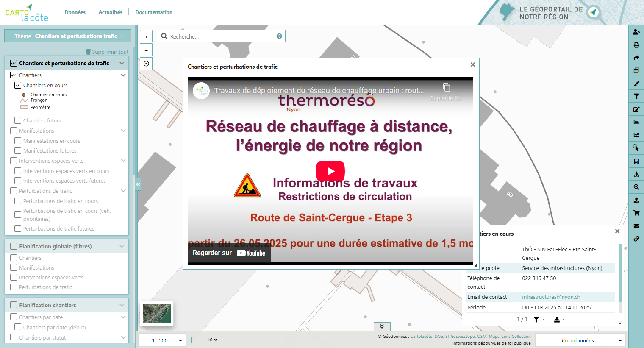This screenshot has width=644, height=348.
Task: Toggle the Chantiers checkbox in the Chantiers et perturbations de trafic group
Action: (x=14, y=75)
